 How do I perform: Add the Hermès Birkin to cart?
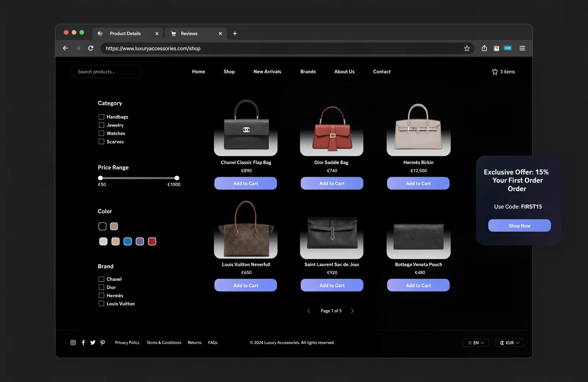[x=418, y=183]
